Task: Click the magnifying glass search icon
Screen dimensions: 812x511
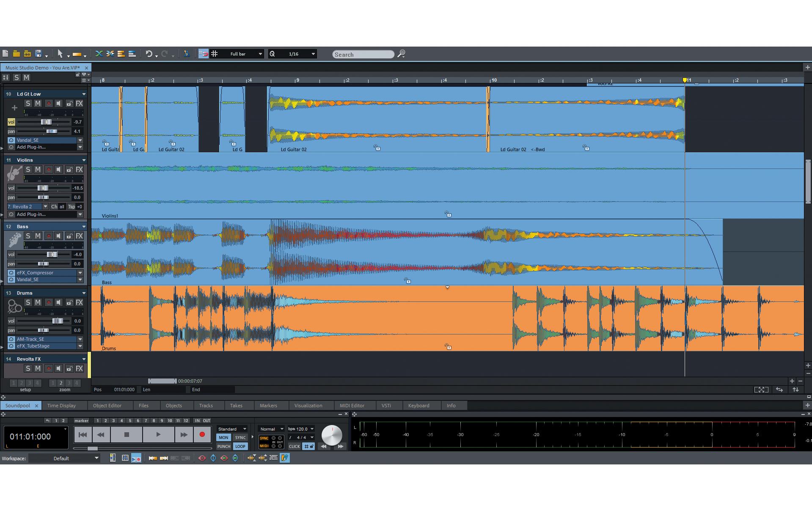Action: click(401, 54)
